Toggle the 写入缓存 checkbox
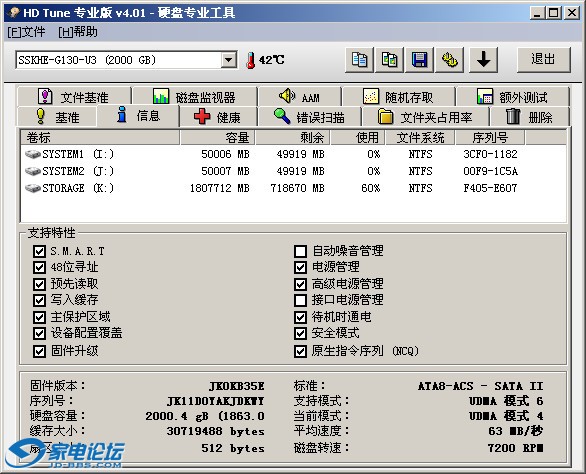This screenshot has height=474, width=586. [39, 300]
